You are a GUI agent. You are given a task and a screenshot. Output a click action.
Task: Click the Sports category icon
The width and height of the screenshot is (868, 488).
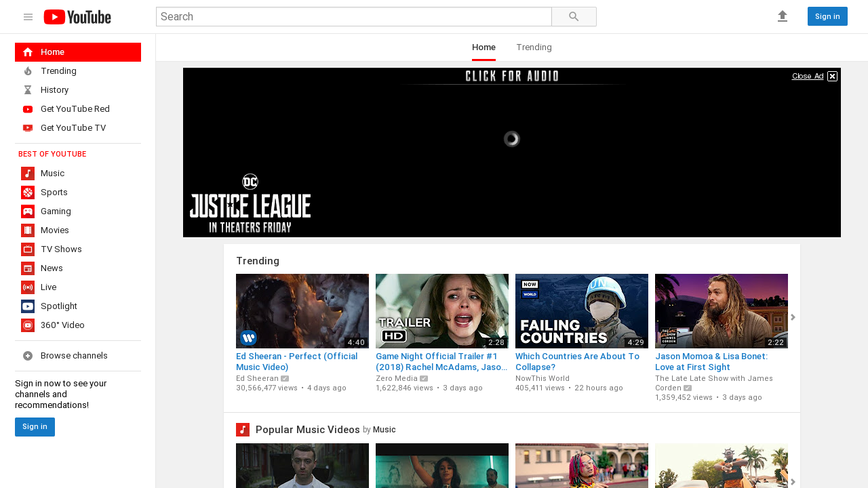point(28,192)
